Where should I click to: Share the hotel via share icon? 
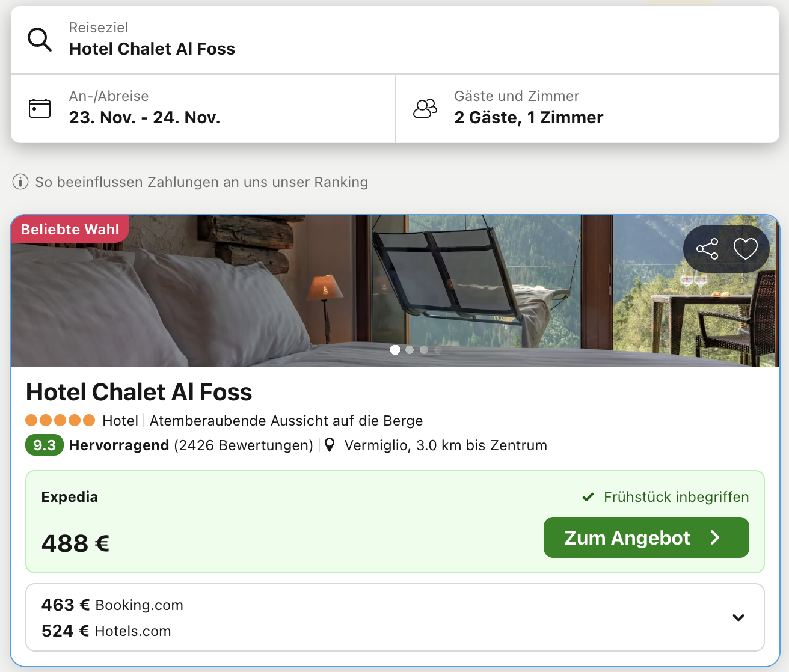click(707, 249)
